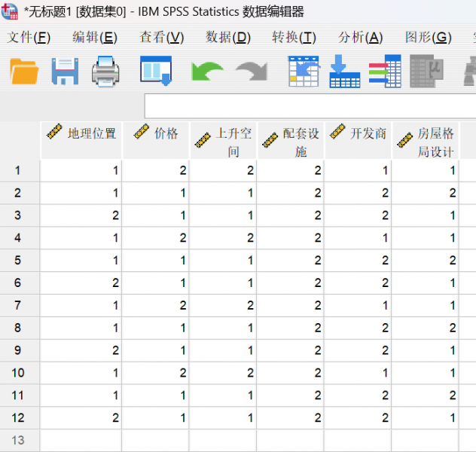Select row header 10
This screenshot has height=452, width=476.
click(20, 373)
